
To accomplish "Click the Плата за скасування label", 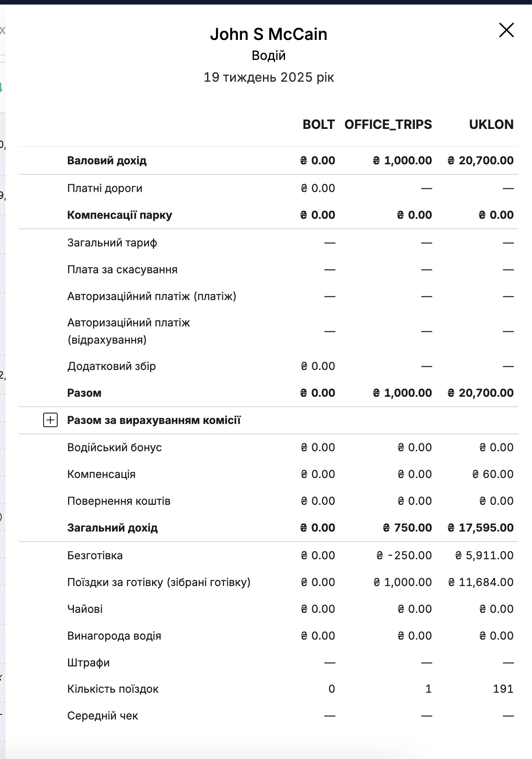I will pos(122,269).
